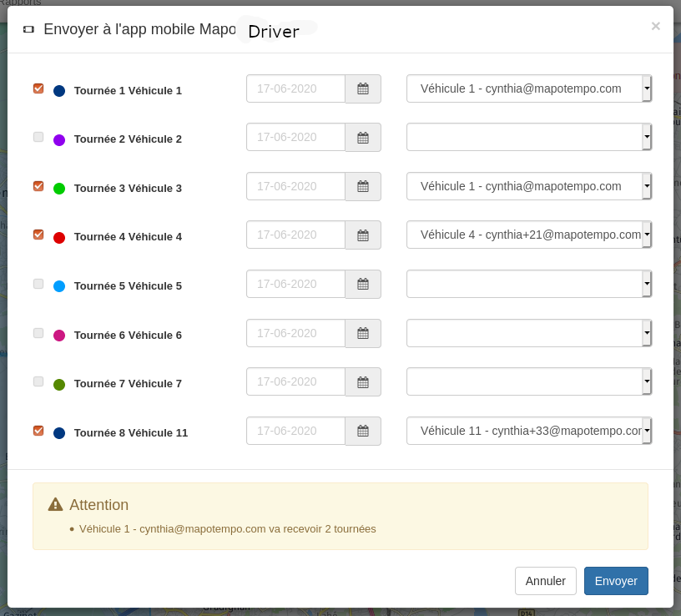Expand the Véhicule 11 cynthia+33 dropdown

[529, 431]
